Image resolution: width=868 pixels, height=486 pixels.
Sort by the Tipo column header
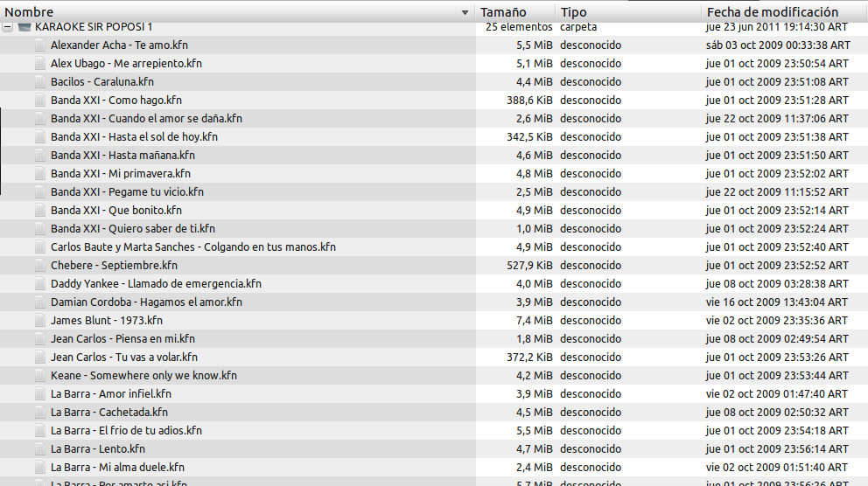click(x=627, y=11)
